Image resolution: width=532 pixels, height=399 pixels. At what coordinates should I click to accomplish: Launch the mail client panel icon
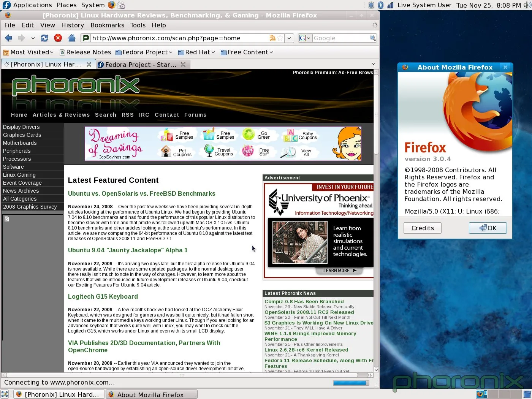pyautogui.click(x=121, y=5)
